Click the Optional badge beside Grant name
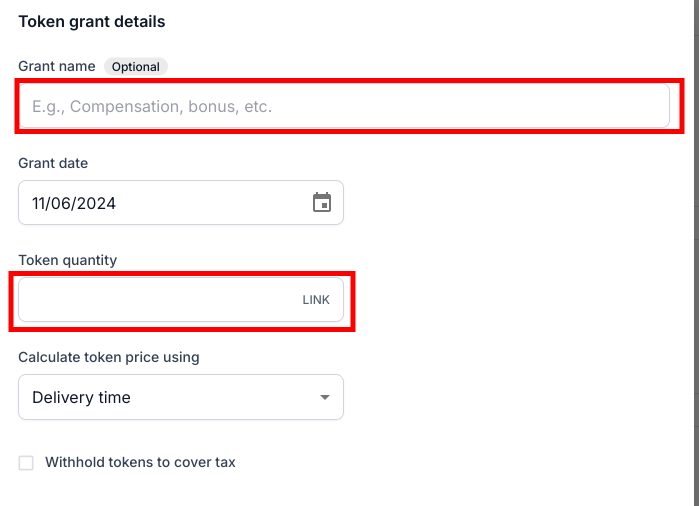699x506 pixels. [x=136, y=66]
